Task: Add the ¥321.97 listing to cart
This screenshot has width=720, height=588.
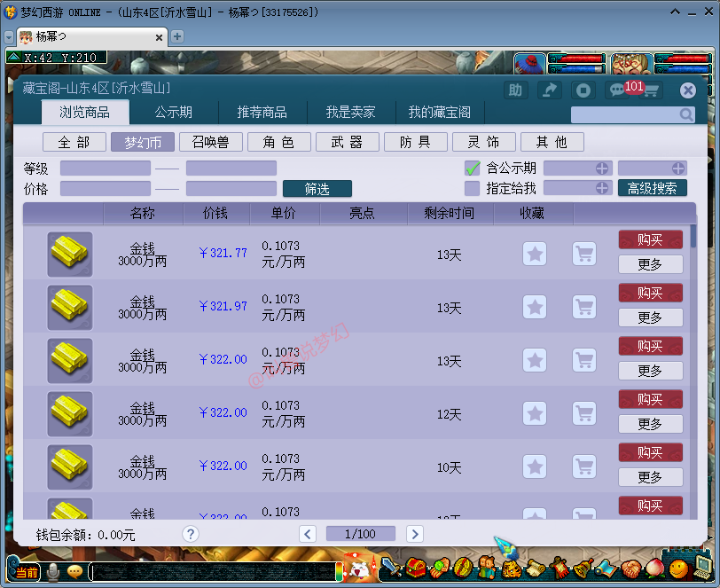Action: 584,308
